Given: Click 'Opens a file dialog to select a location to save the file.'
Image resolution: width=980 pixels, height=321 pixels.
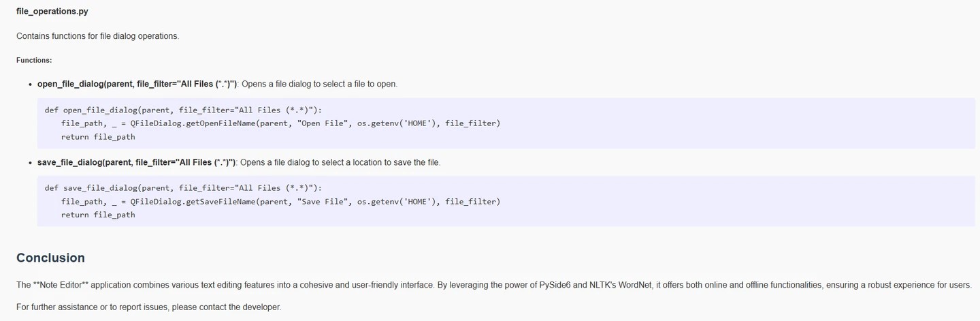Looking at the screenshot, I should [341, 162].
